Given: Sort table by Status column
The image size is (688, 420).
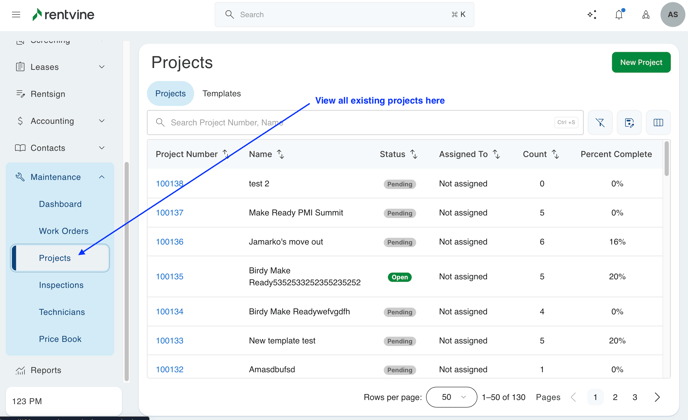Looking at the screenshot, I should coord(413,154).
